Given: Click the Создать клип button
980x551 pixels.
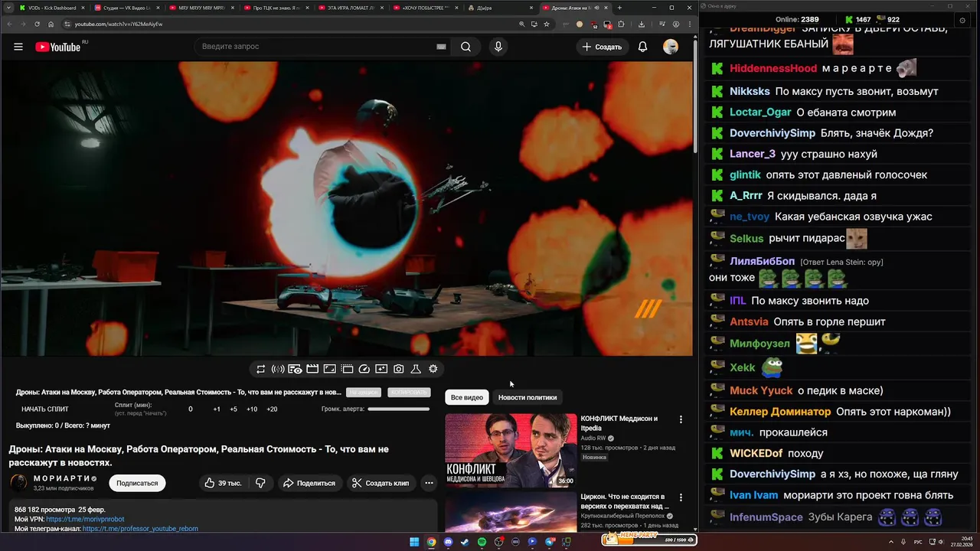Looking at the screenshot, I should point(381,483).
